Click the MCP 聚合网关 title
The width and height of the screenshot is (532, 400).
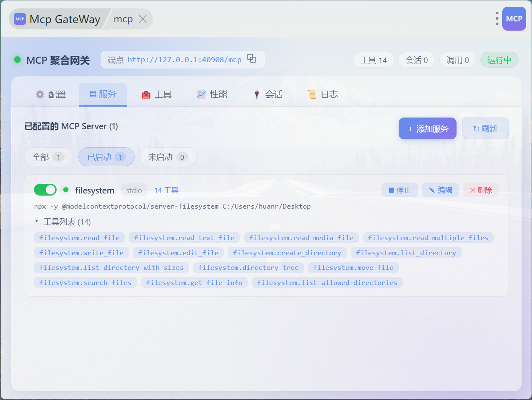[x=58, y=60]
